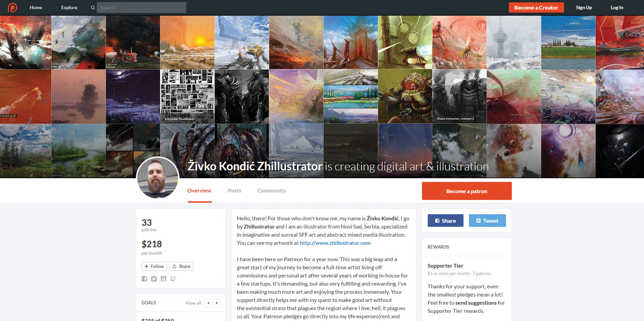Open the creator's Facebook profile icon
644x321 pixels.
[144, 279]
